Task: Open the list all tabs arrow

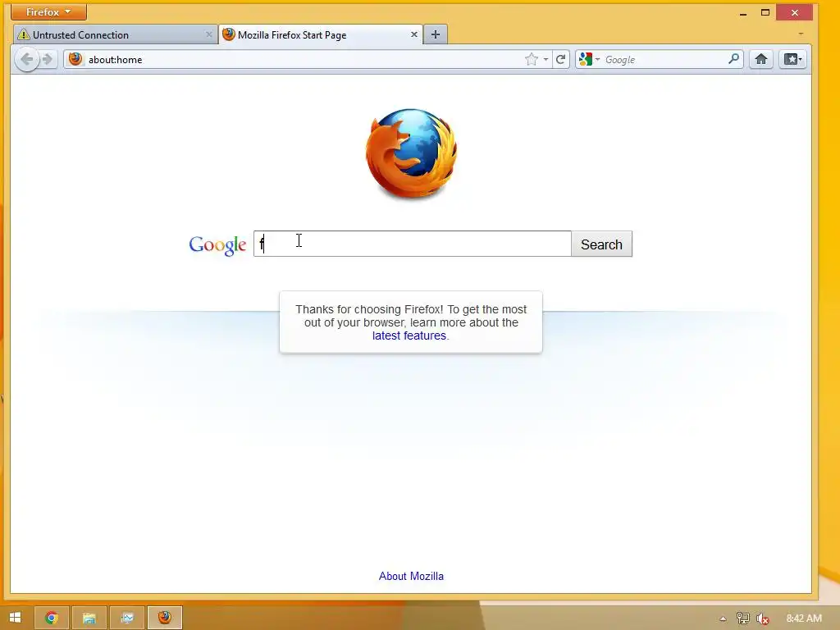Action: click(x=801, y=34)
